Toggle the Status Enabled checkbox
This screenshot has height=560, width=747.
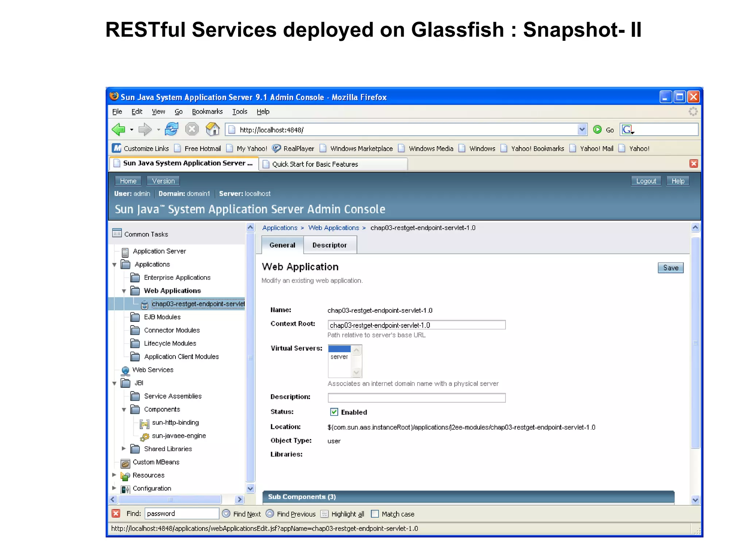[334, 412]
